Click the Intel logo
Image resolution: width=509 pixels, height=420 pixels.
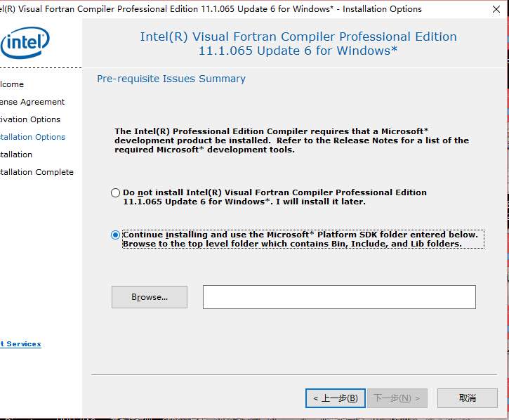[25, 42]
